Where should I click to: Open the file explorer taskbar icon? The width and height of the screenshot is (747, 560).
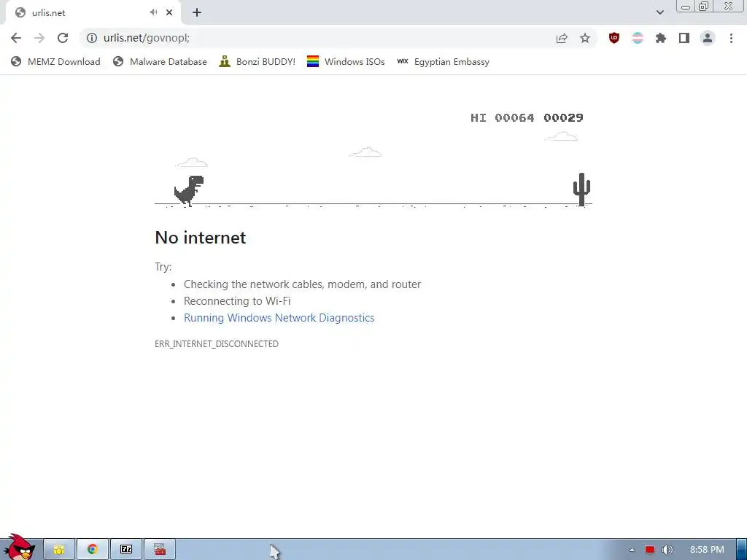pyautogui.click(x=59, y=550)
